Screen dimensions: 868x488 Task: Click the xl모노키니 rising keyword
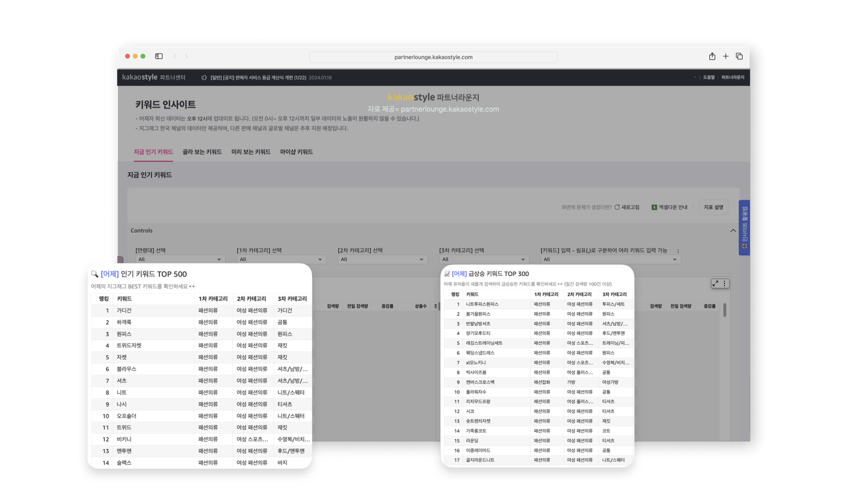[x=476, y=363]
